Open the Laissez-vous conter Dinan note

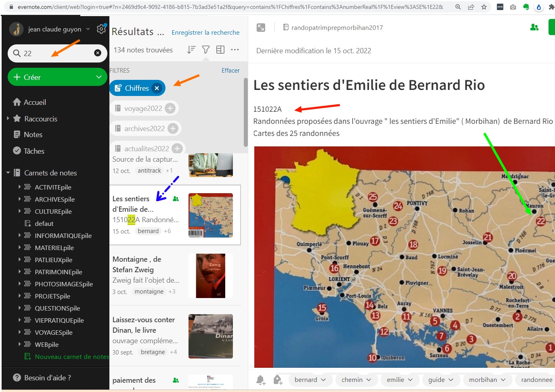[x=175, y=336]
